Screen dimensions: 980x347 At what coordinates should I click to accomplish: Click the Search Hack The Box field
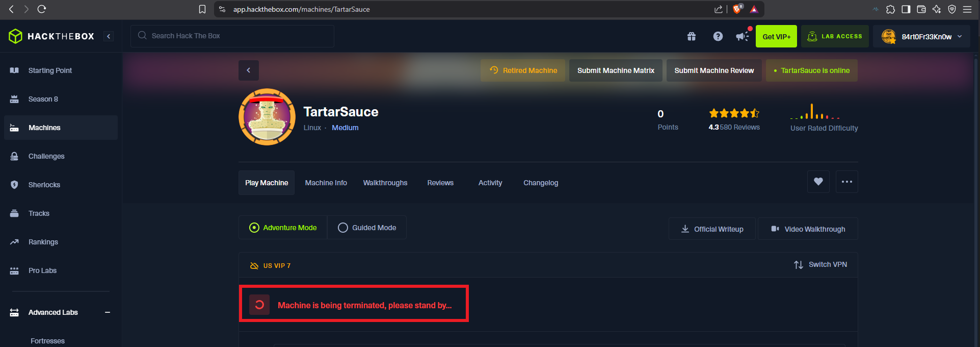coord(232,36)
